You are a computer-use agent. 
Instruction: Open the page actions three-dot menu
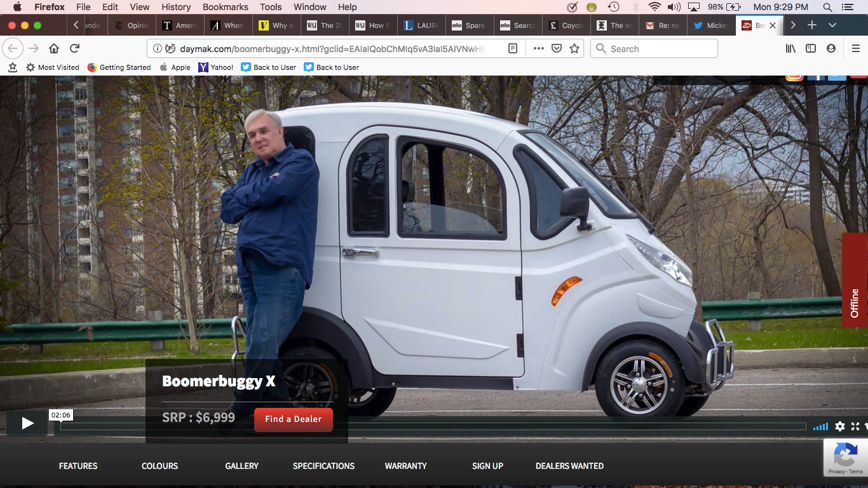[x=538, y=48]
